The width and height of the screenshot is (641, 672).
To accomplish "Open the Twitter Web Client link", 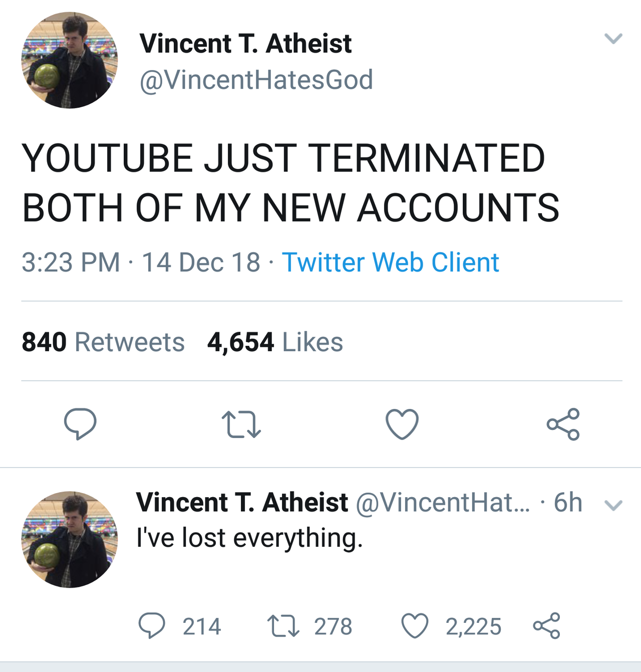I will (391, 262).
